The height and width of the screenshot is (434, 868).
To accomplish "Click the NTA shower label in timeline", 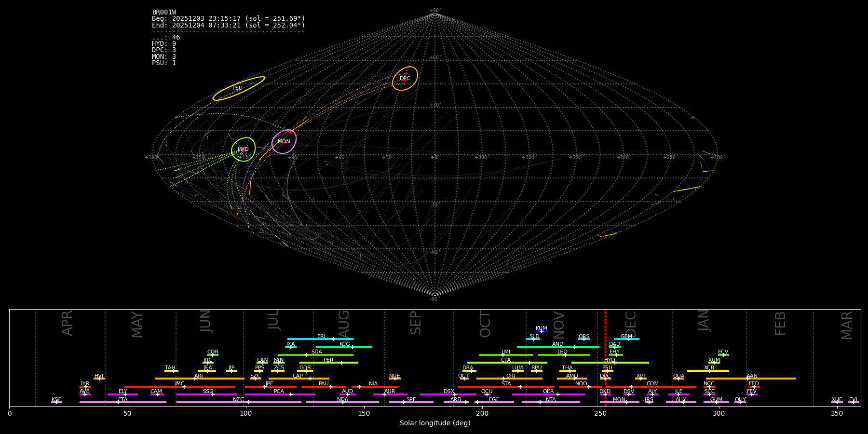I will coord(551,400).
